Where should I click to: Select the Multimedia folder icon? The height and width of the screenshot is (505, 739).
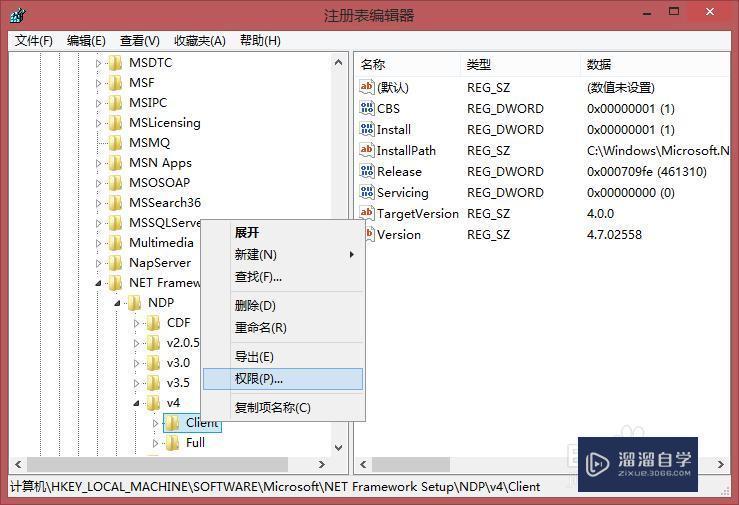(x=115, y=243)
